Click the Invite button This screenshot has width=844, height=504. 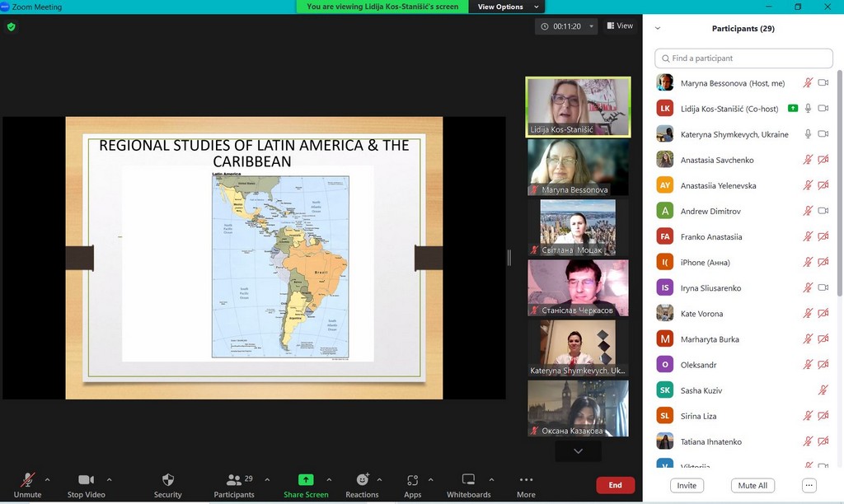(687, 485)
